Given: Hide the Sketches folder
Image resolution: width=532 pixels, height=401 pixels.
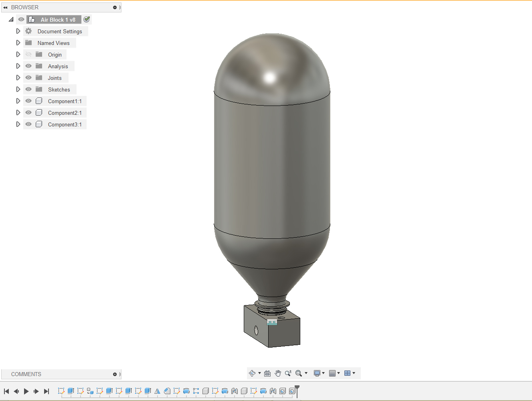Looking at the screenshot, I should [28, 90].
